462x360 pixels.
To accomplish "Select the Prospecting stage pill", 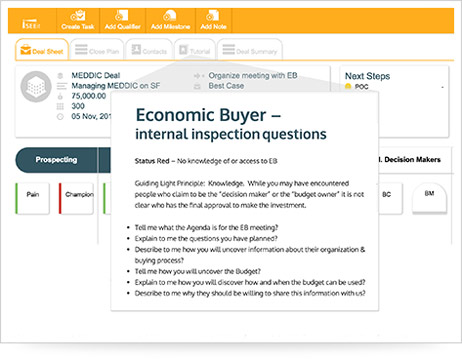I will click(56, 160).
